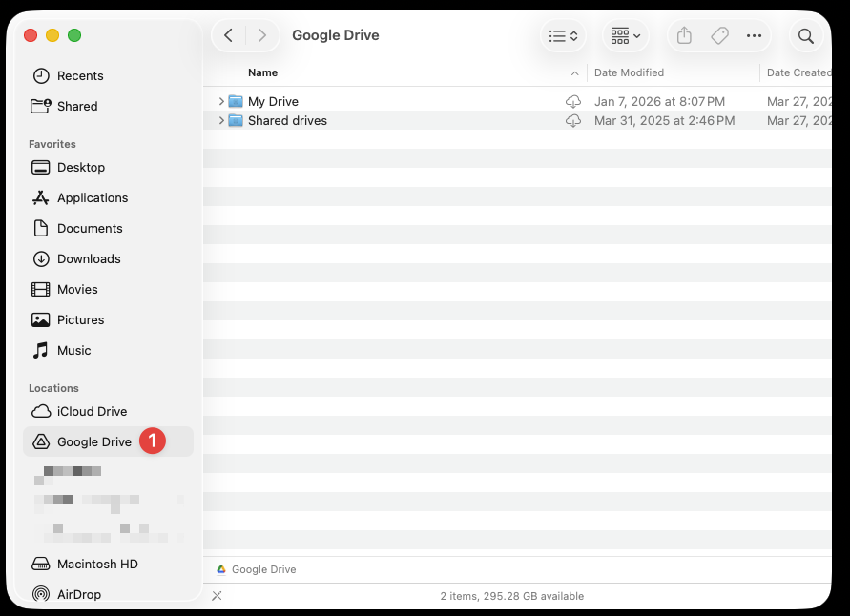This screenshot has width=850, height=616.
Task: Open Downloads from Favorites
Action: pos(89,258)
